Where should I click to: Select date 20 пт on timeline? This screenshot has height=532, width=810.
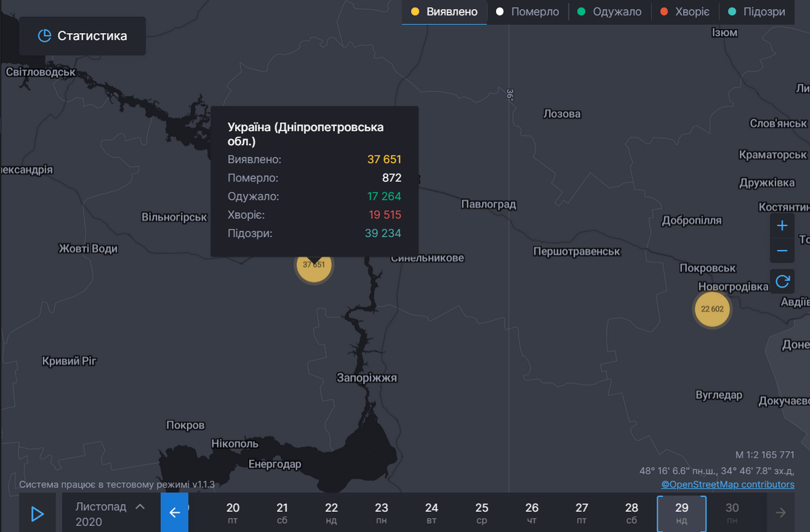(233, 513)
